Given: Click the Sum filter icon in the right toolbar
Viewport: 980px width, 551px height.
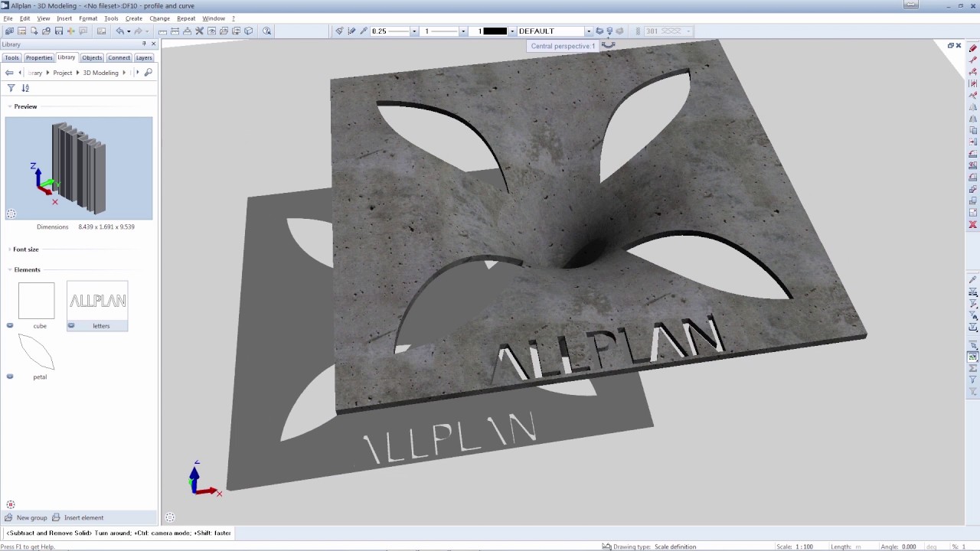Looking at the screenshot, I should (973, 369).
